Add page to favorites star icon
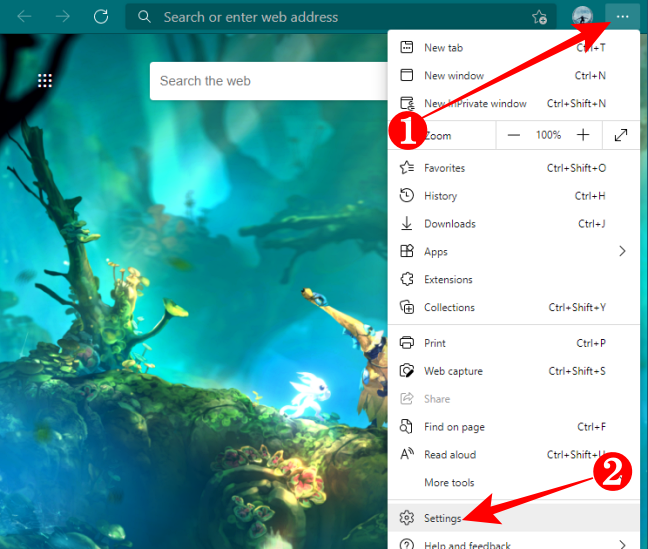The height and width of the screenshot is (549, 648). 539,17
